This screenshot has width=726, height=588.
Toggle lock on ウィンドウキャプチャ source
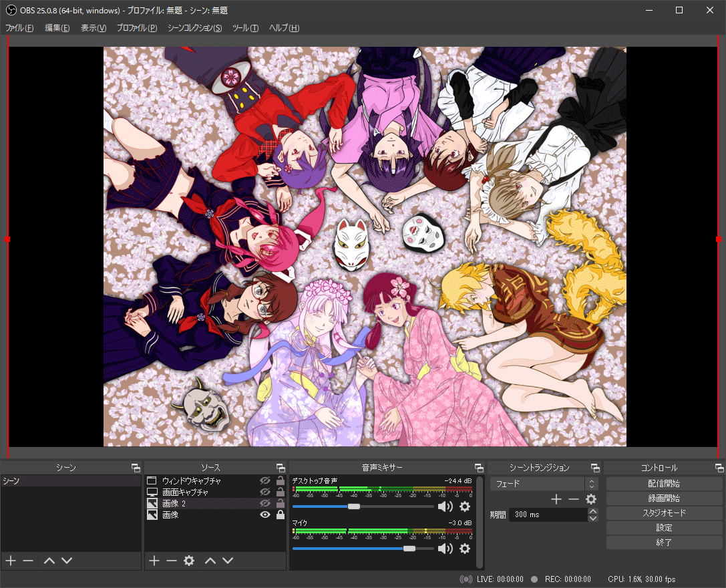pos(280,480)
